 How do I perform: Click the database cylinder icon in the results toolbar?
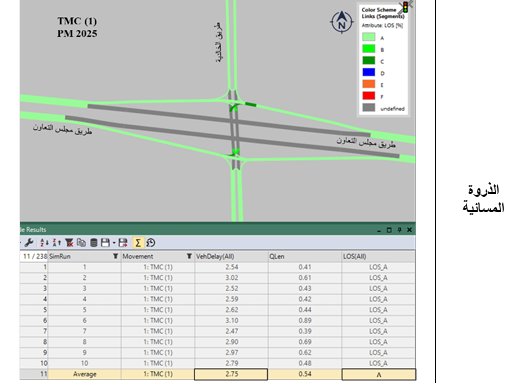(94, 243)
